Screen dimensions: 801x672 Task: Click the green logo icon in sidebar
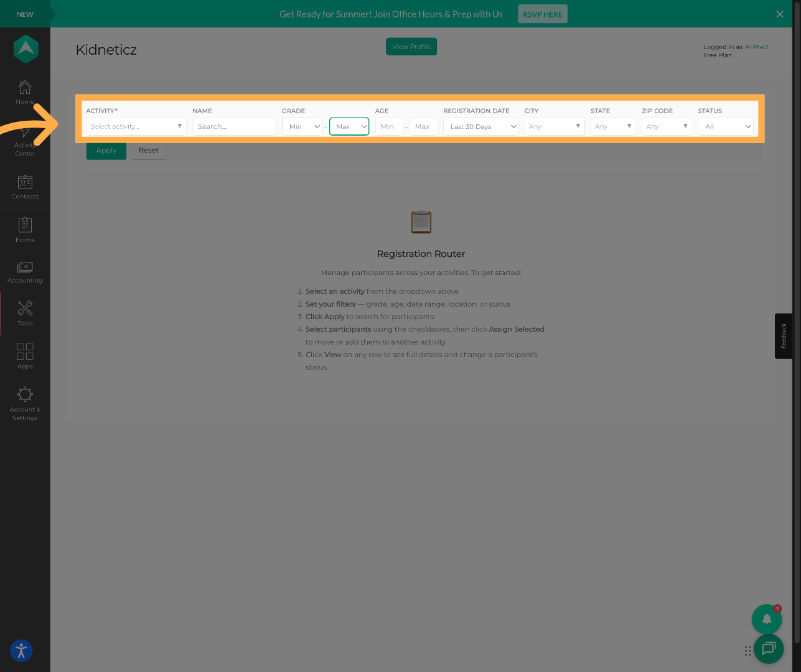pos(26,50)
